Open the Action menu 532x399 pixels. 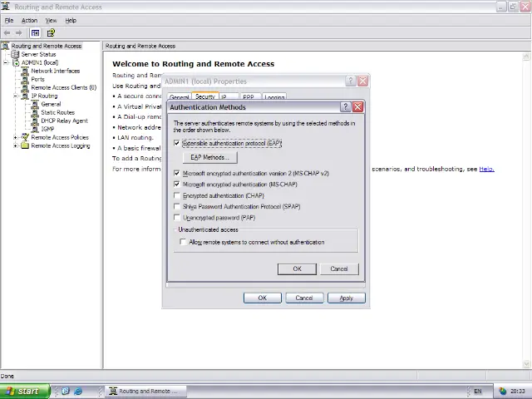pos(29,21)
